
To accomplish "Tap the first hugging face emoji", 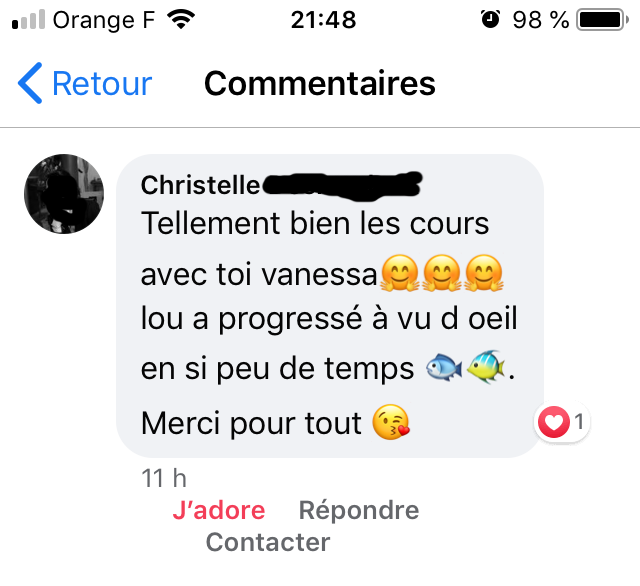I will point(399,273).
